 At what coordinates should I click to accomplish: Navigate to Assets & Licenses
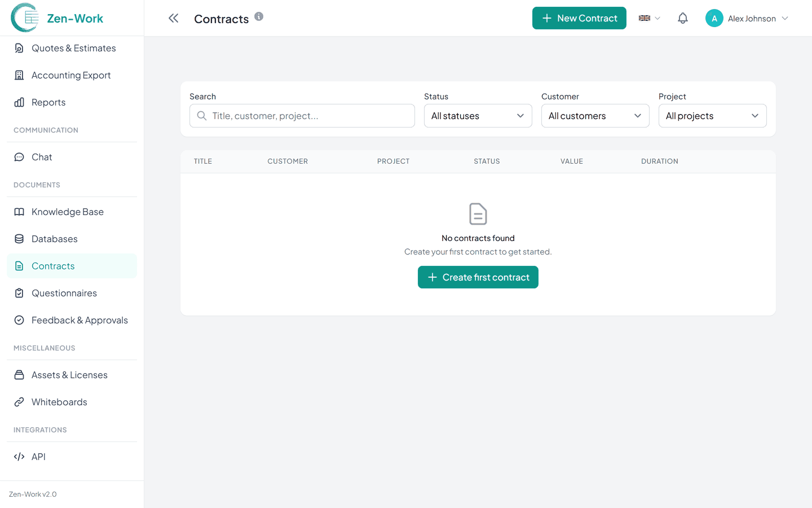69,375
